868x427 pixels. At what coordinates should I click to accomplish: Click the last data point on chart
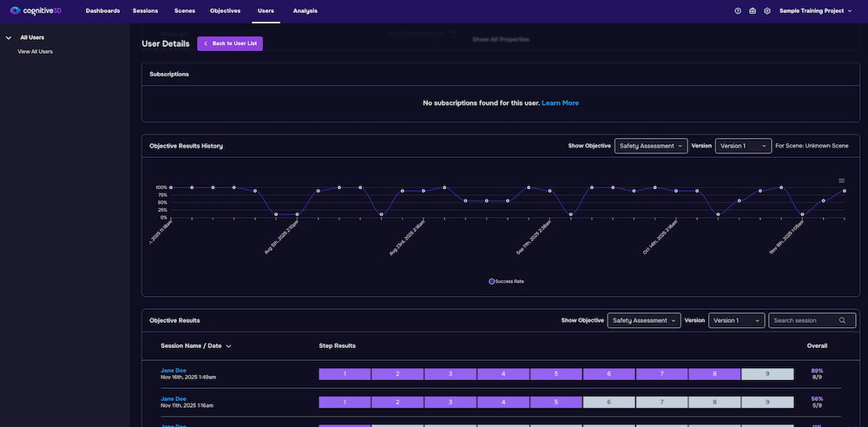844,191
